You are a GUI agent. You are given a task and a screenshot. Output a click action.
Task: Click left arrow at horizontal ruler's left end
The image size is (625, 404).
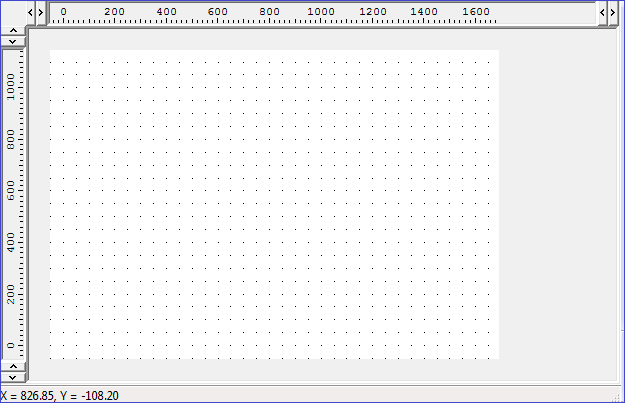[30, 13]
